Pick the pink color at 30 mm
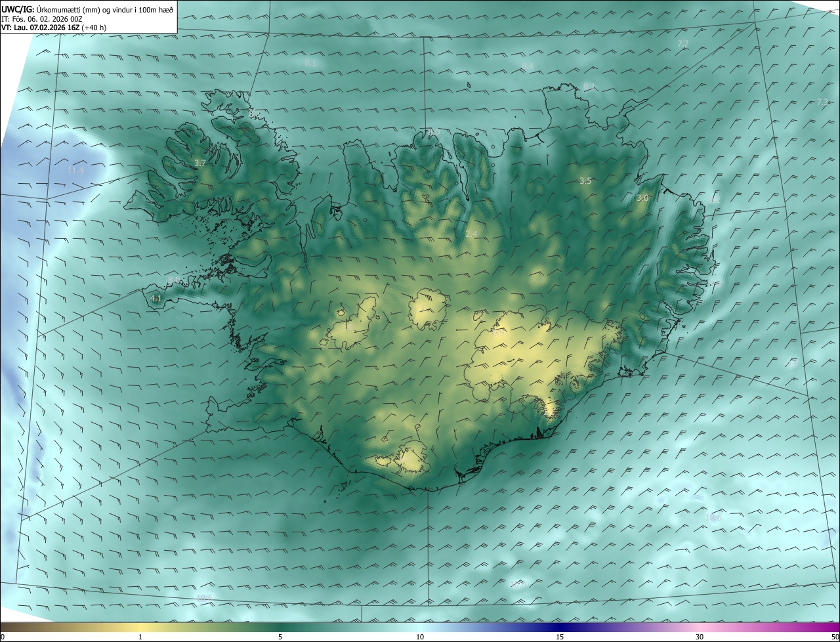 [700, 627]
